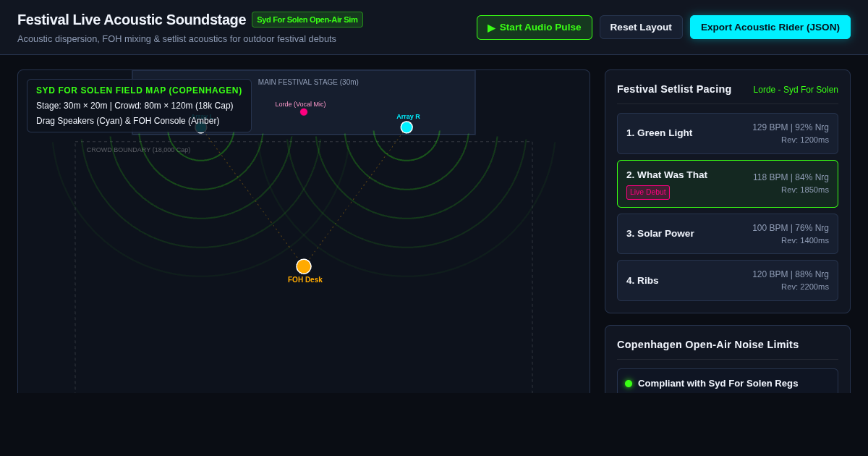Select setlist item 4. Ribs
This screenshot has height=456, width=868.
728,281
